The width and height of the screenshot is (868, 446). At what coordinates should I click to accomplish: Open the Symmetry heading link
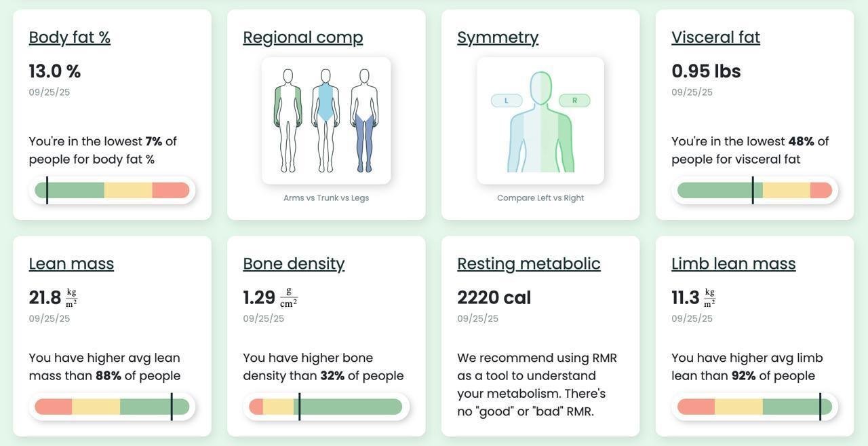pos(498,37)
